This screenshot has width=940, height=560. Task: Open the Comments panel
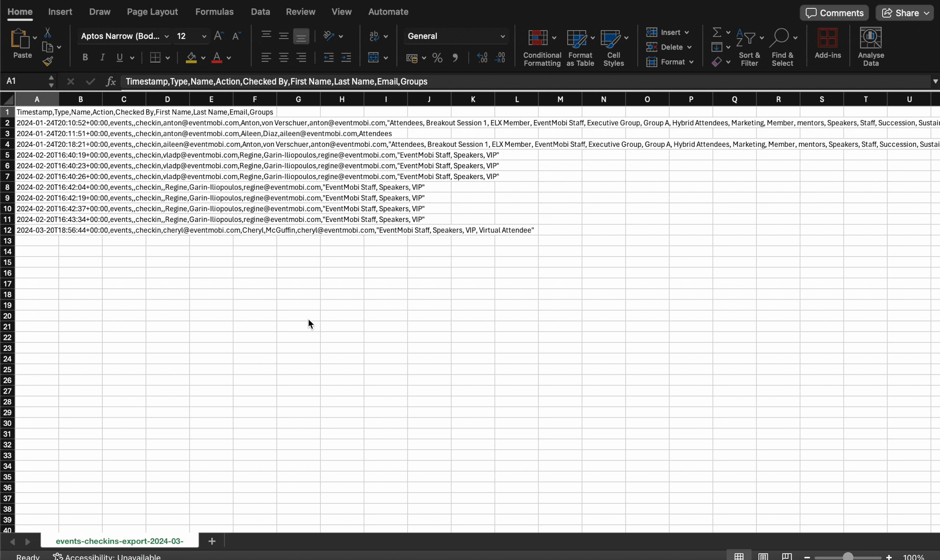tap(834, 13)
